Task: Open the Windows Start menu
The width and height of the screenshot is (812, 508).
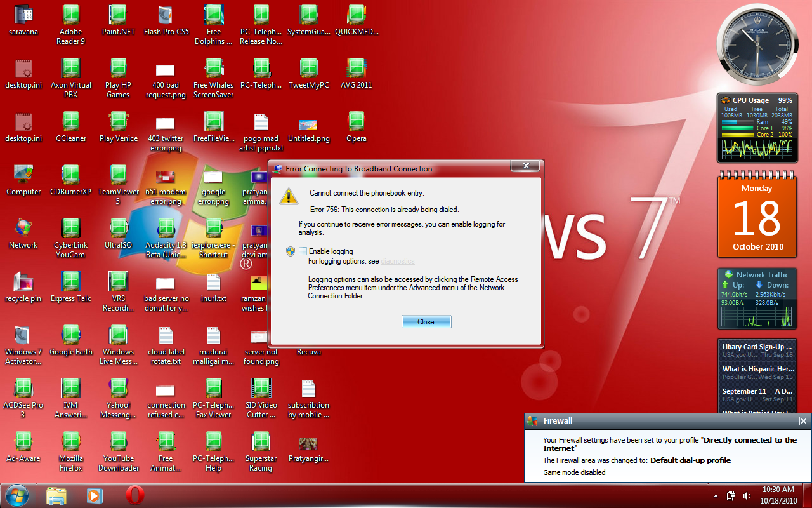Action: (x=16, y=495)
